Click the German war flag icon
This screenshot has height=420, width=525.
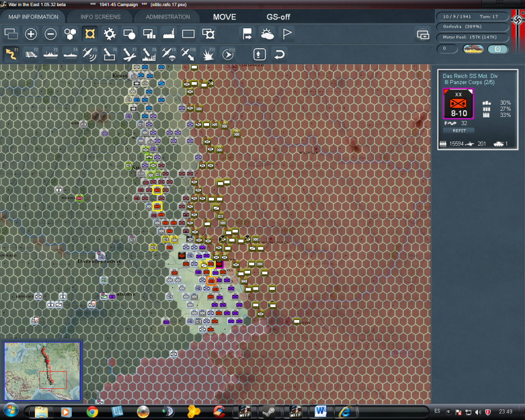tap(518, 26)
